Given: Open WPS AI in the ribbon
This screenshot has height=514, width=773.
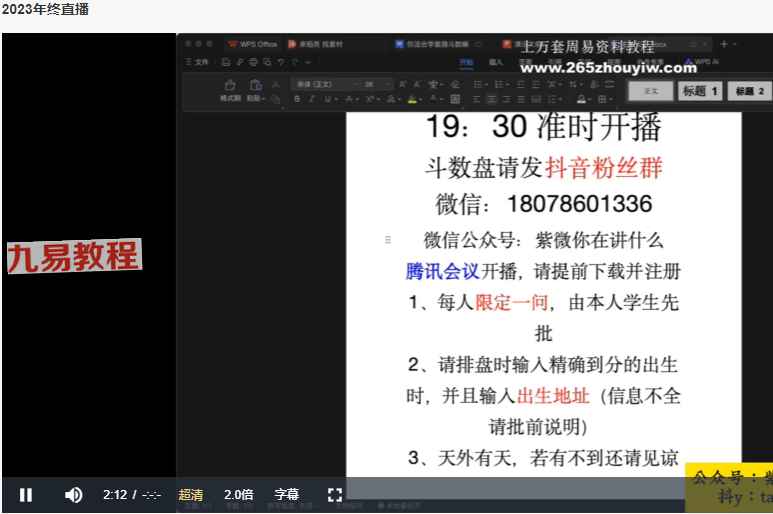Looking at the screenshot, I should (702, 62).
